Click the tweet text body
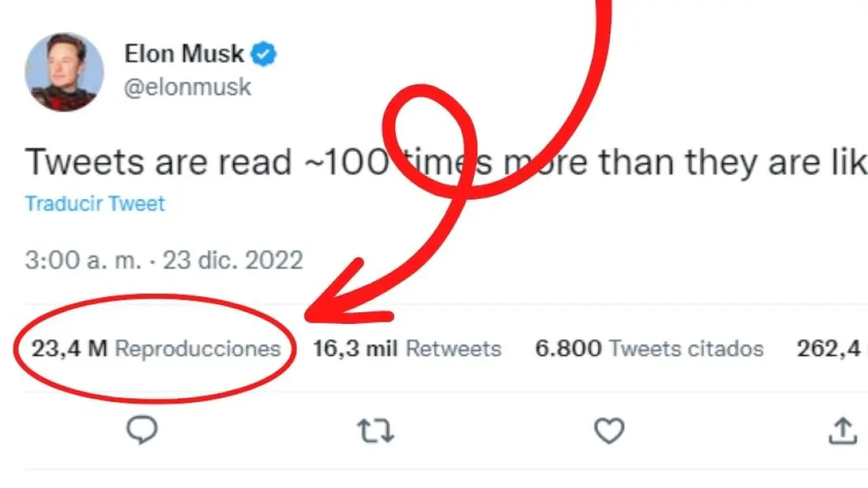Screen dimensions: 868x488 [217, 162]
